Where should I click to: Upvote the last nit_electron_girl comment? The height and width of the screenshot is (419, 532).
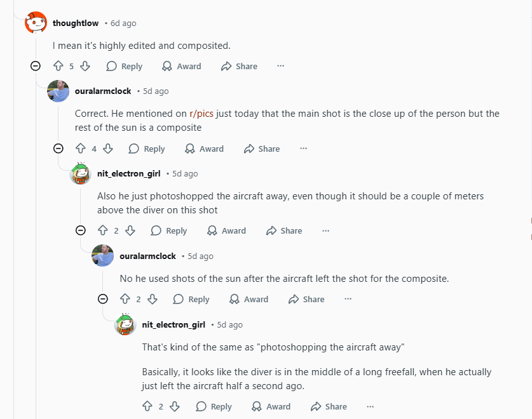point(147,406)
